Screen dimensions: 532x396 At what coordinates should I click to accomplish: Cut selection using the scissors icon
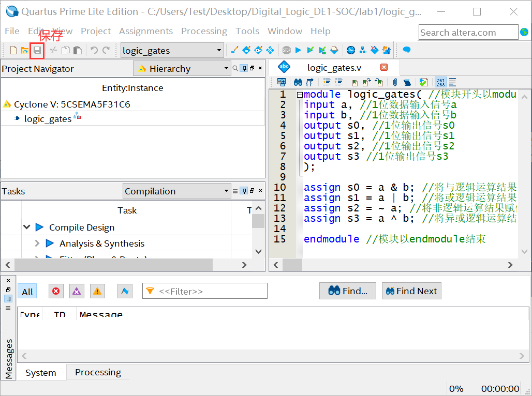[x=53, y=51]
